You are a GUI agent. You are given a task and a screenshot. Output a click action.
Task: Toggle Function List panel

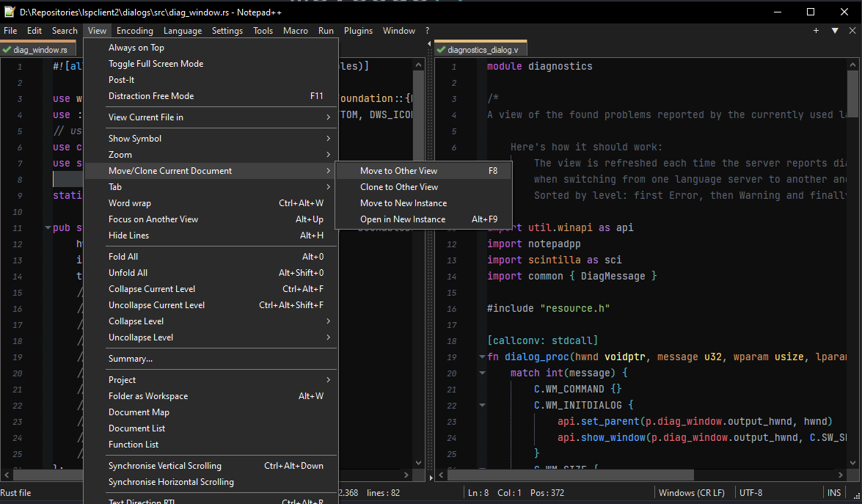[x=211, y=444]
